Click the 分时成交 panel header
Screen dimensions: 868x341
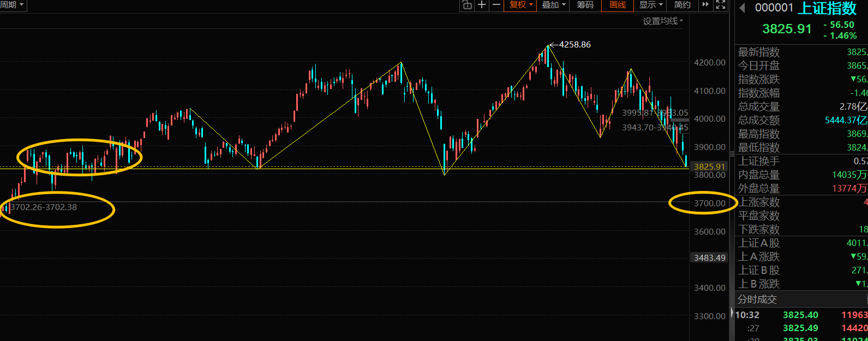pos(801,299)
